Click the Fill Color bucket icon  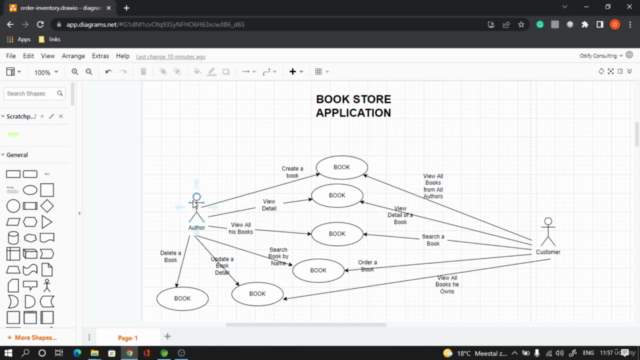(197, 72)
